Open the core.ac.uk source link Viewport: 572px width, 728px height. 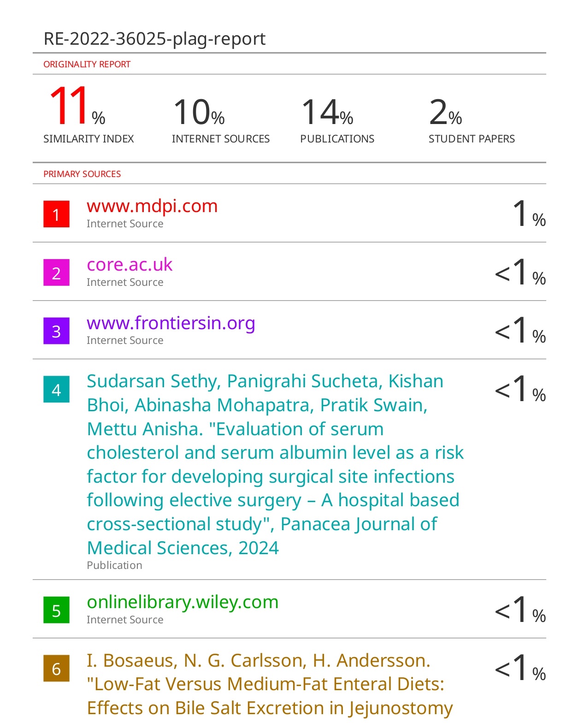(x=130, y=265)
